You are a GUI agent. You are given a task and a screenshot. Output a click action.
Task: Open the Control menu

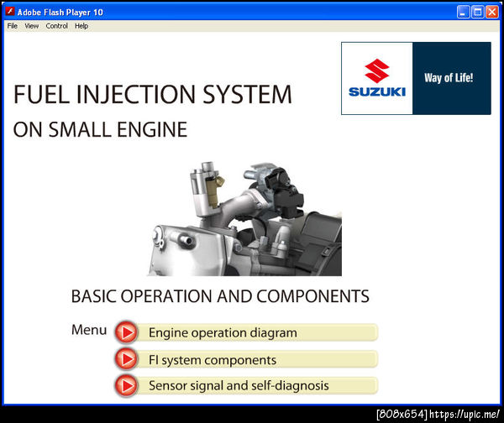[56, 26]
